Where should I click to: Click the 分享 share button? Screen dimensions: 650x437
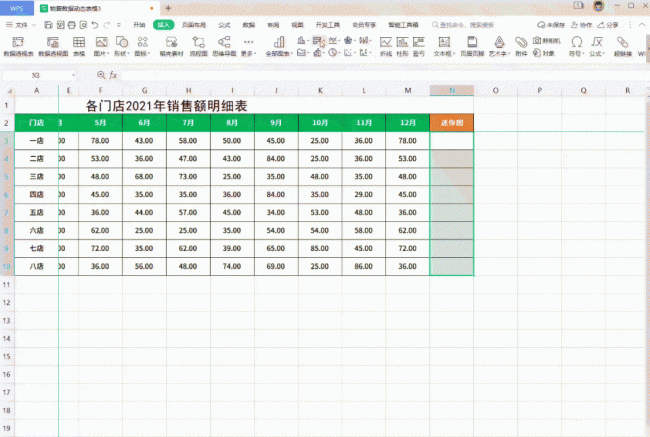tap(608, 25)
